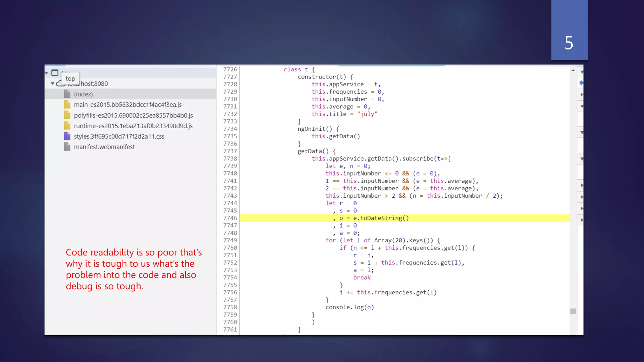Click the top frame window icon
Image resolution: width=644 pixels, height=362 pixels.
coord(55,73)
